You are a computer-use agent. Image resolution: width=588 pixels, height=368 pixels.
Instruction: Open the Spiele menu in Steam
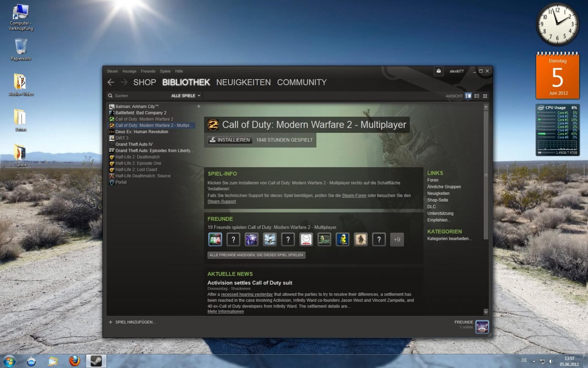(x=165, y=71)
